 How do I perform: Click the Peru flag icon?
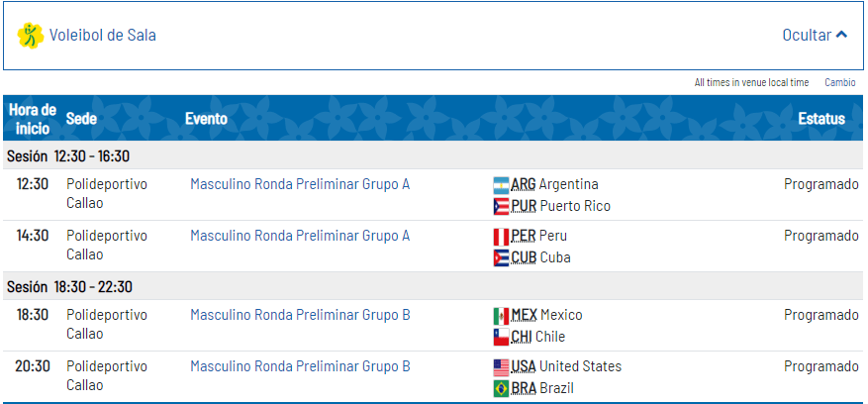pos(501,237)
